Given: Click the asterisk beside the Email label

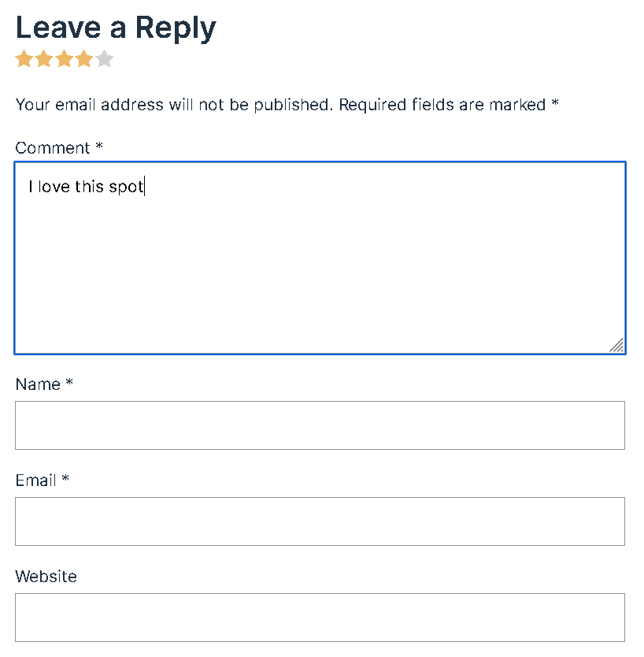Looking at the screenshot, I should click(65, 479).
